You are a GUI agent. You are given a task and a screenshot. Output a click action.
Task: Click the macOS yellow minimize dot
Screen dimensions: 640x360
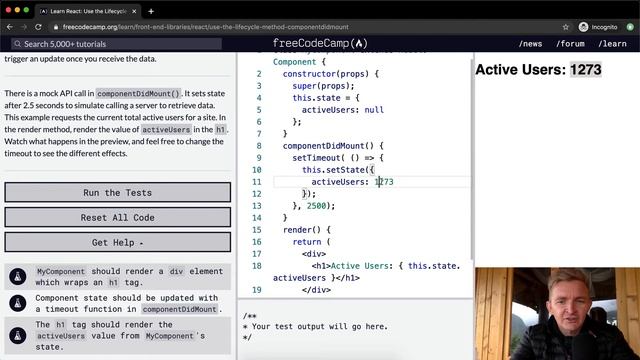coord(17,10)
